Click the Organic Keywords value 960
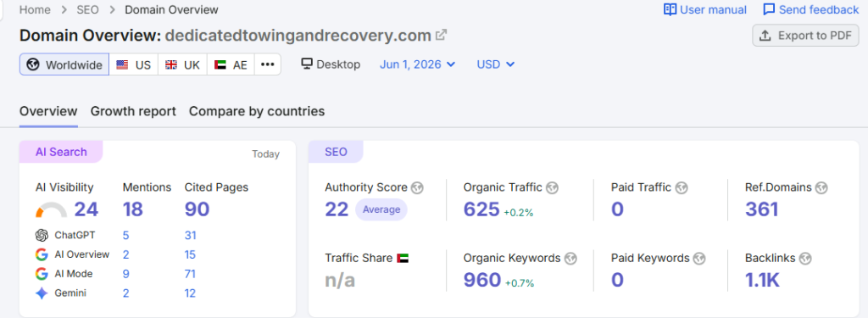868x318 pixels. [482, 281]
